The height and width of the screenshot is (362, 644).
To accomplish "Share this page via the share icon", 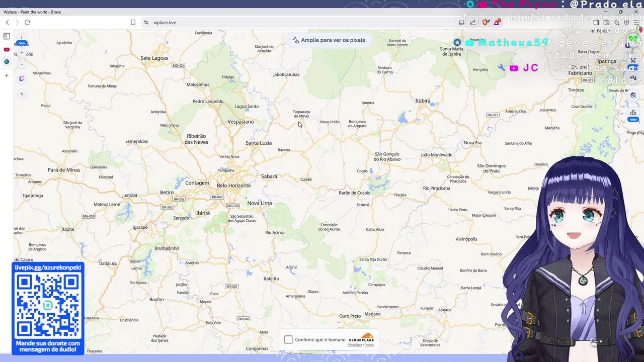I will [473, 23].
